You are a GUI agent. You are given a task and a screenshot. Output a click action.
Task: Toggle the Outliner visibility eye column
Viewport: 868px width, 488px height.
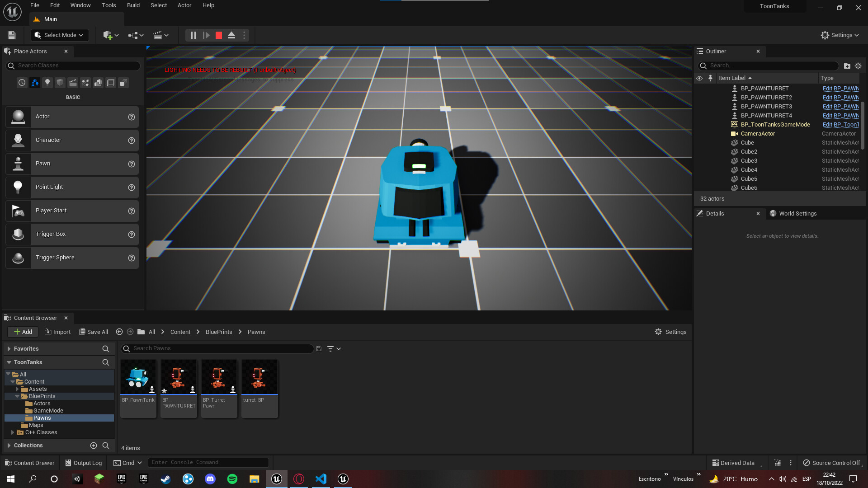(699, 78)
